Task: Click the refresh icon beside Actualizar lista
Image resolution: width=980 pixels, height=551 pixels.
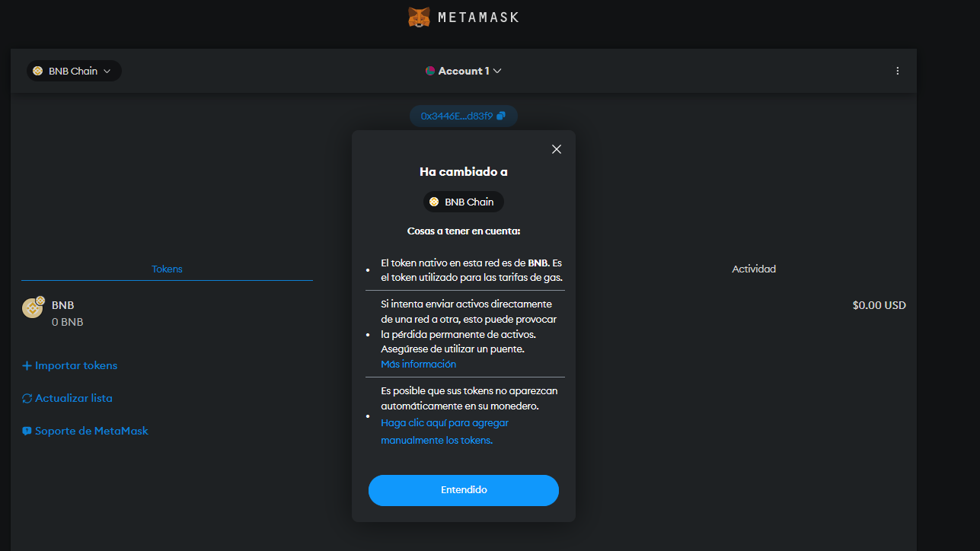Action: 27,398
